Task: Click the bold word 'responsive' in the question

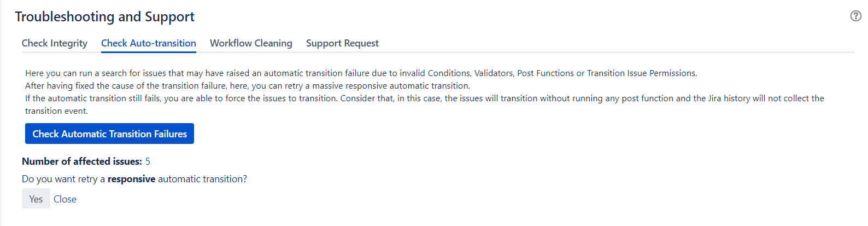Action: pyautogui.click(x=131, y=179)
